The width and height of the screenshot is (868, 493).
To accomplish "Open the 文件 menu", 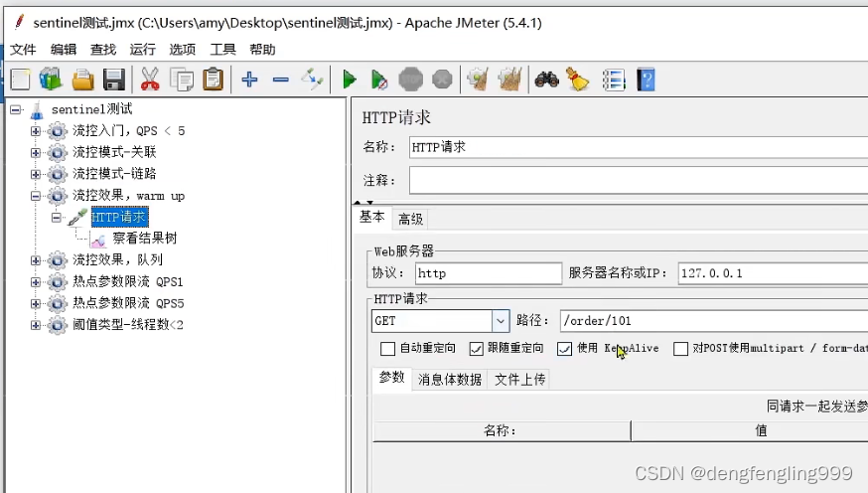I will [x=23, y=50].
